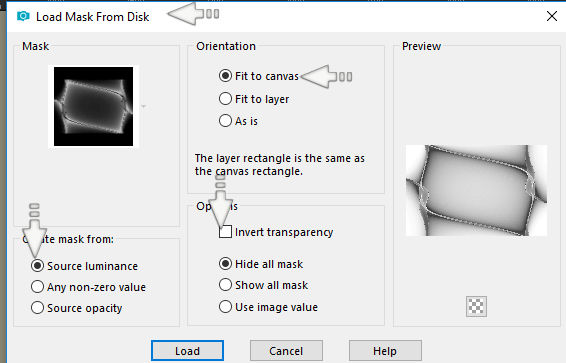Image resolution: width=566 pixels, height=363 pixels.
Task: Select Source luminance for mask creation
Action: (84, 266)
